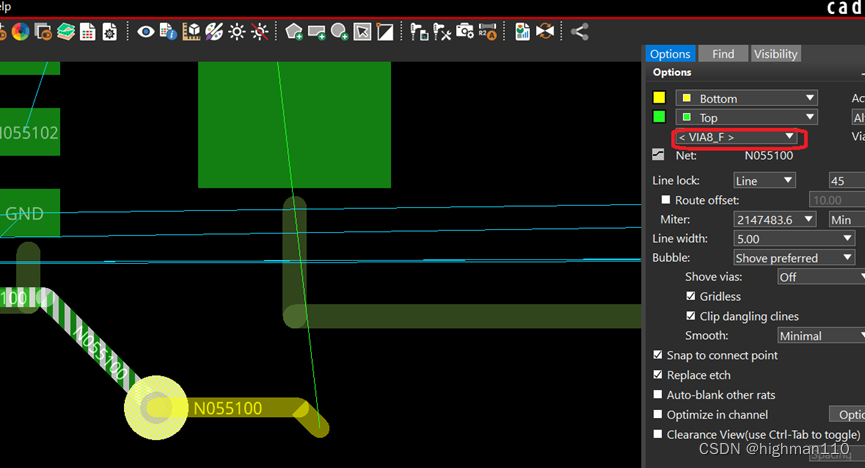Click the add polygon shape icon
The image size is (865, 468).
[294, 32]
